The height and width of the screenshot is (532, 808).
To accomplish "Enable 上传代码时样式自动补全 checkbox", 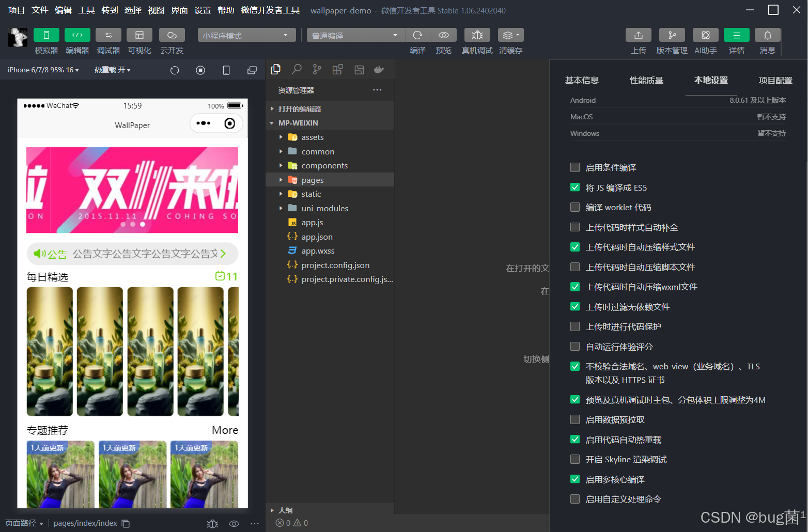I will point(575,227).
